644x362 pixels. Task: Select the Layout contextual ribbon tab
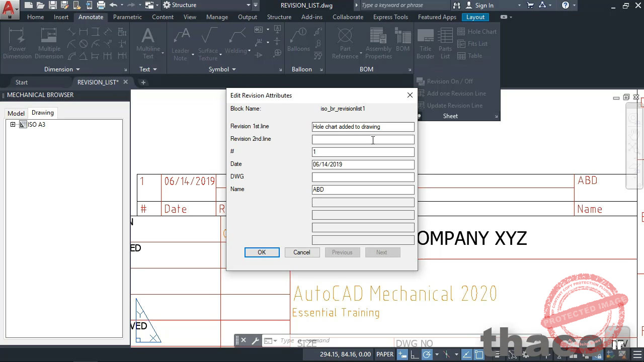pyautogui.click(x=475, y=17)
